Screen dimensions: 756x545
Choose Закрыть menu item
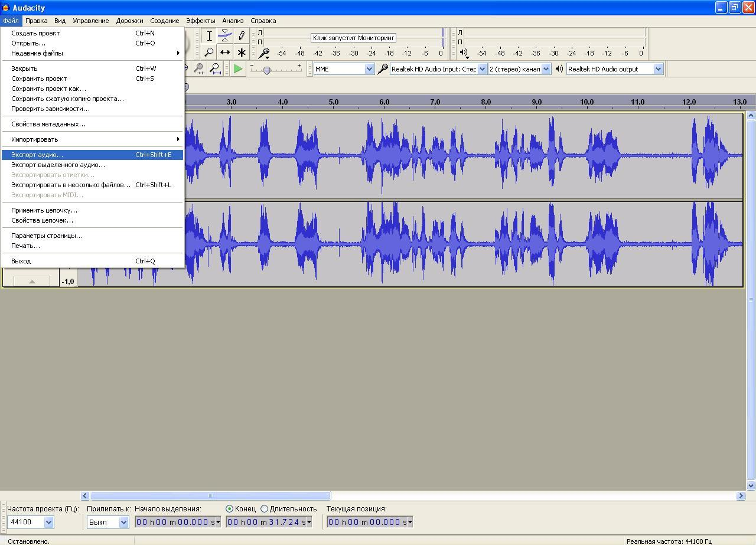(92, 68)
